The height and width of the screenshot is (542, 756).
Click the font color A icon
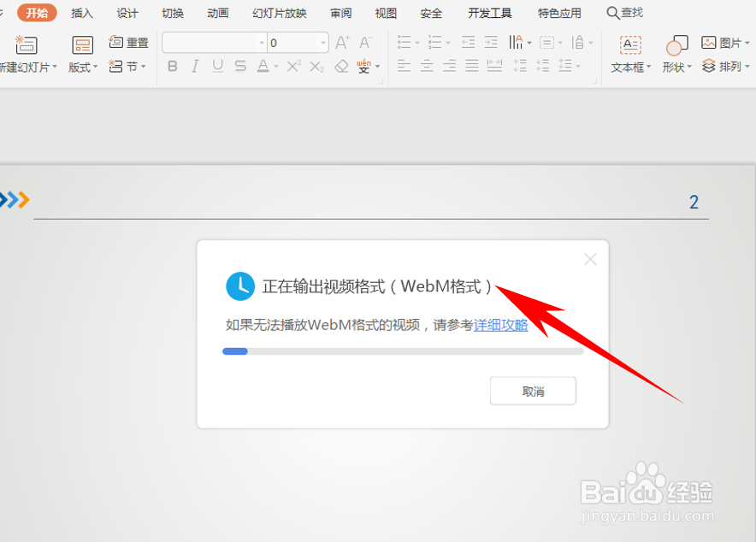click(x=263, y=66)
